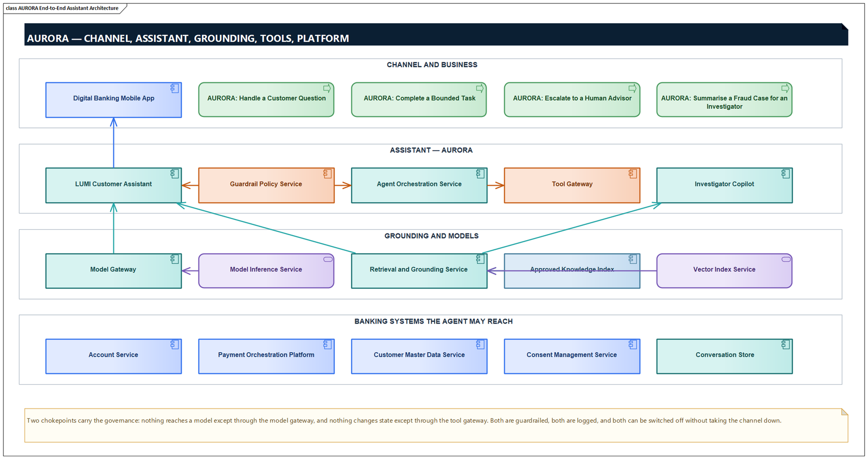The image size is (868, 459).
Task: Select the governance chokepoints note text
Action: tap(404, 421)
